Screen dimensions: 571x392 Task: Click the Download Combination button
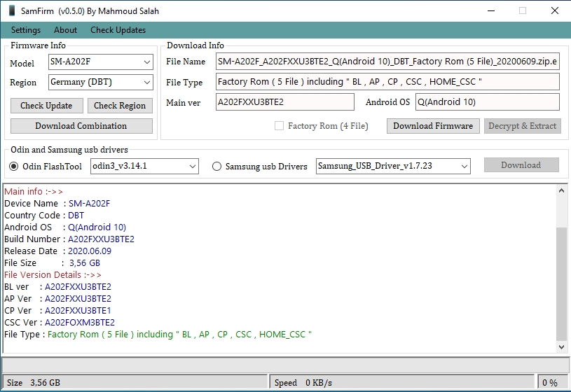click(x=81, y=126)
